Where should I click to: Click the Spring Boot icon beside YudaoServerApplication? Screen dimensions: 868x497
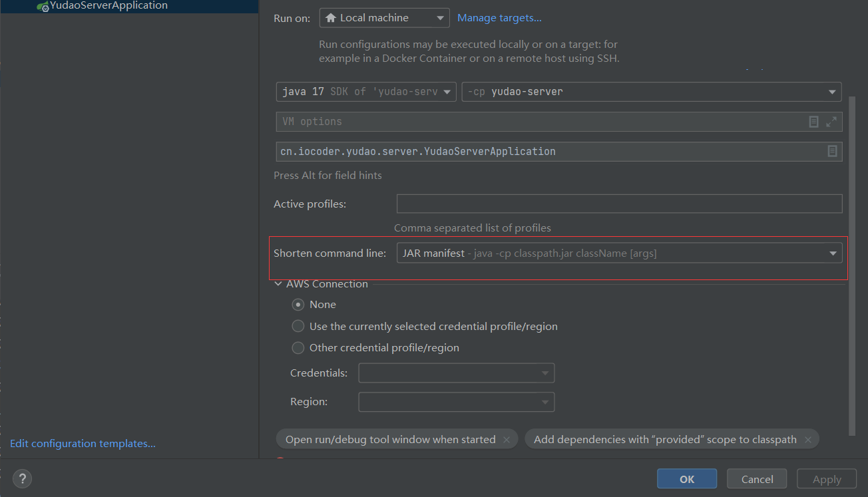point(41,5)
